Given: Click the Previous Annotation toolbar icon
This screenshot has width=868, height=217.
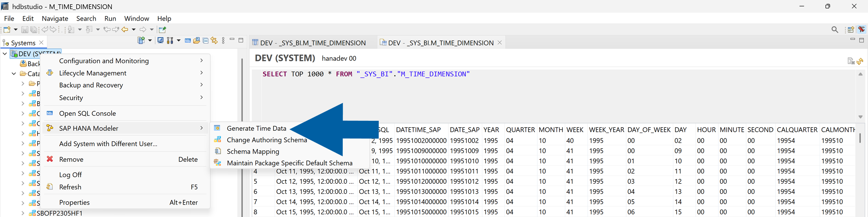Looking at the screenshot, I should (x=89, y=30).
